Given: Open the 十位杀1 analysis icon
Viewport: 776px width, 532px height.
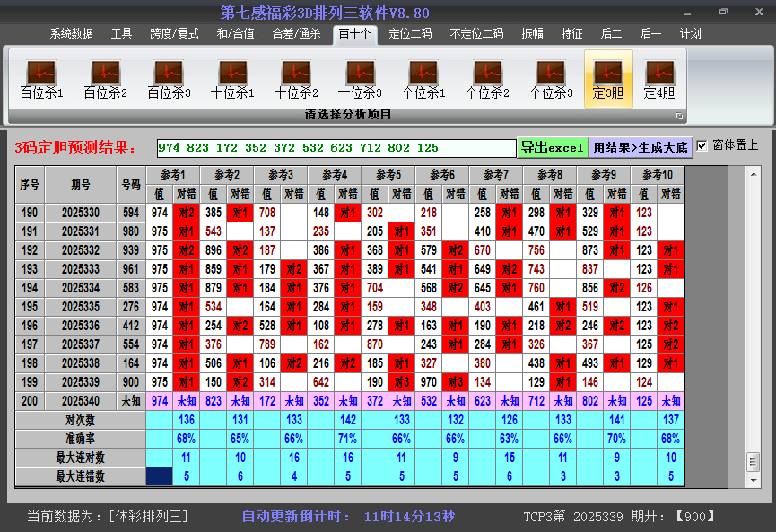Looking at the screenshot, I should coord(232,79).
